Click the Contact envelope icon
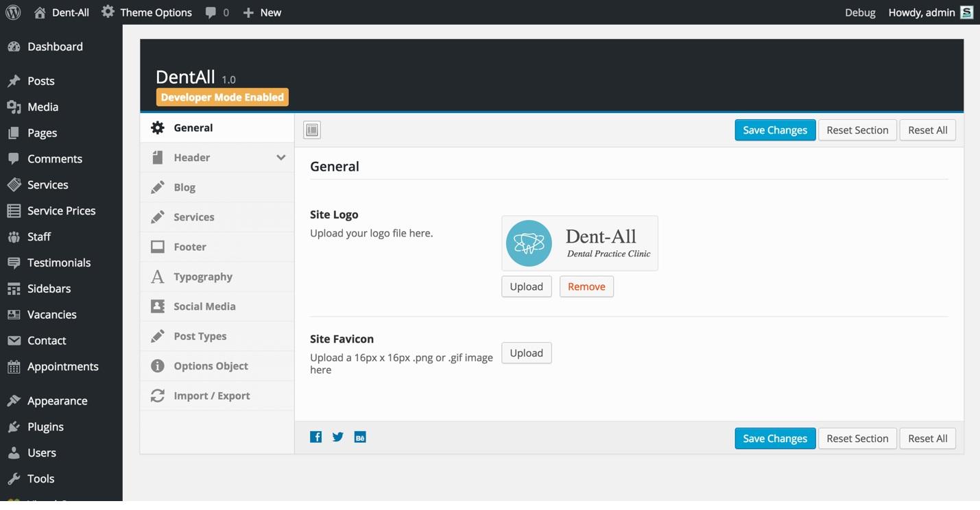The height and width of the screenshot is (510, 980). pos(14,341)
